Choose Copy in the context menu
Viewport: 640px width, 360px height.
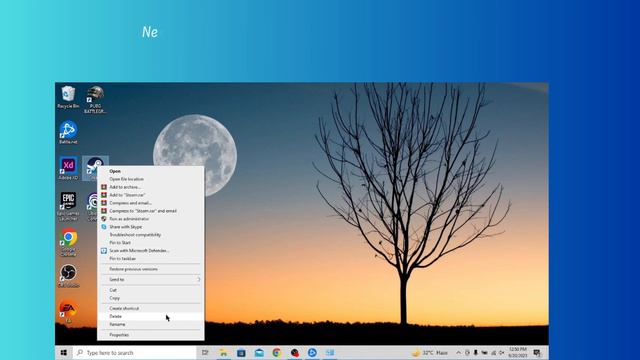coord(150,298)
